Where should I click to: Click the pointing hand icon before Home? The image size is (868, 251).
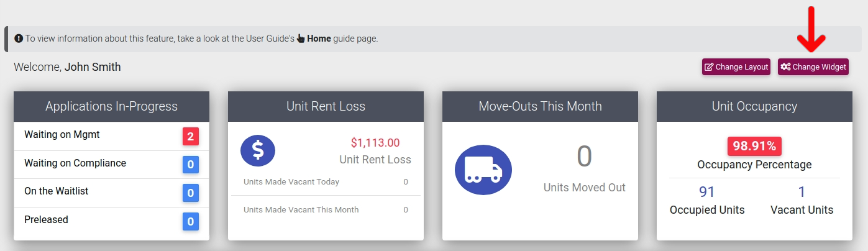[301, 39]
